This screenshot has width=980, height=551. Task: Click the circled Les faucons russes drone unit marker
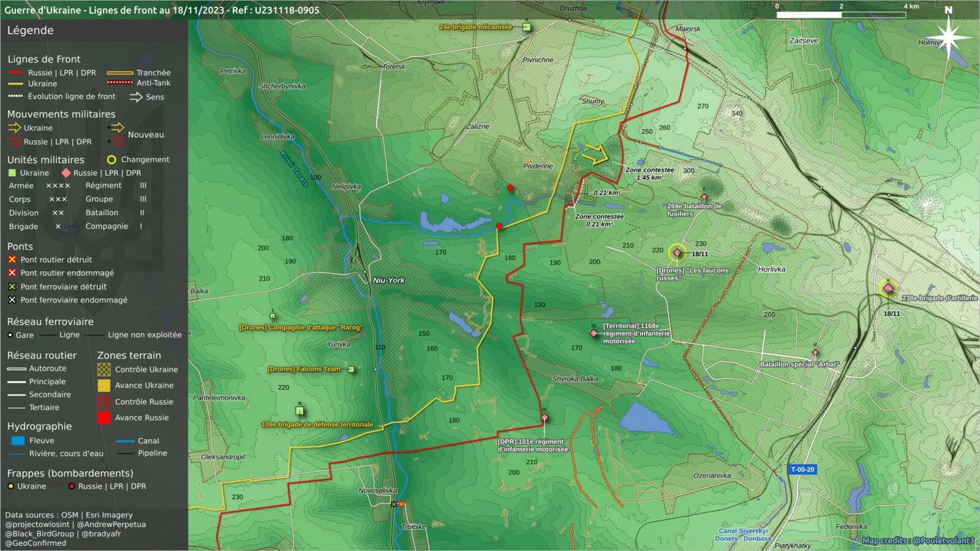tap(677, 252)
